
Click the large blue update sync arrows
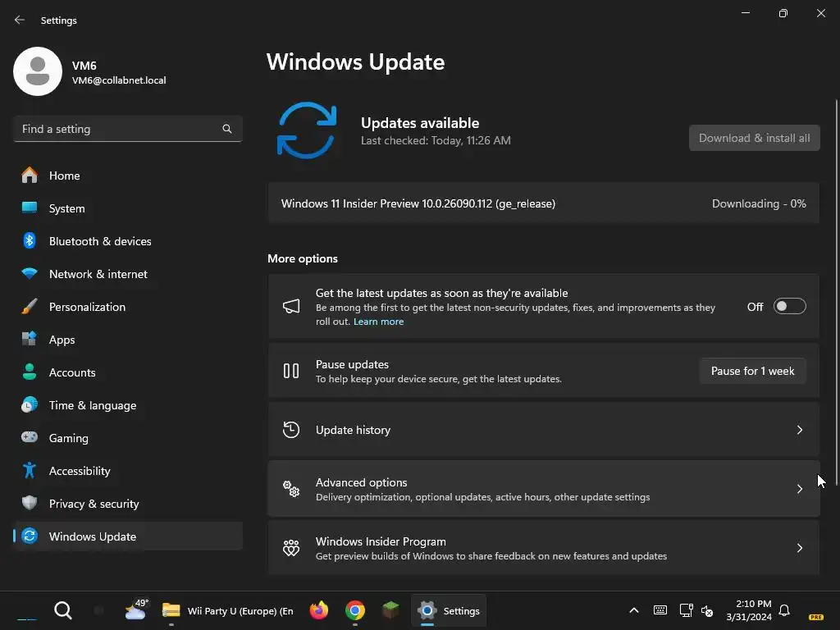click(x=307, y=130)
